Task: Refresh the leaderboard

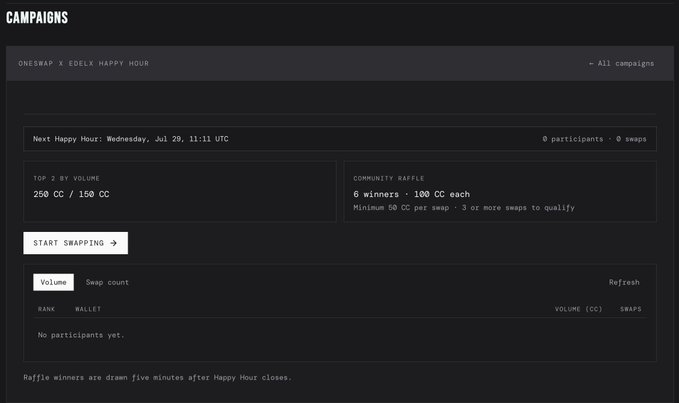Action: pyautogui.click(x=624, y=282)
